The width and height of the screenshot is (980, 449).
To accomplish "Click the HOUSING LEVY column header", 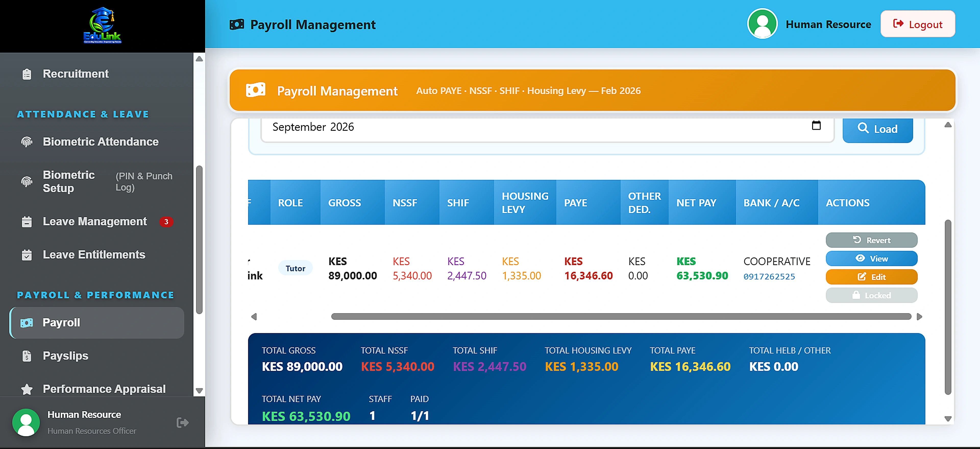I will (x=525, y=203).
